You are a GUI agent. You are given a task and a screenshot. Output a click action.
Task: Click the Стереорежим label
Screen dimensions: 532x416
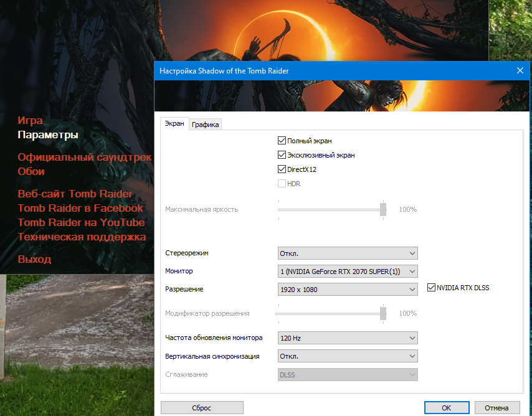[x=187, y=253]
